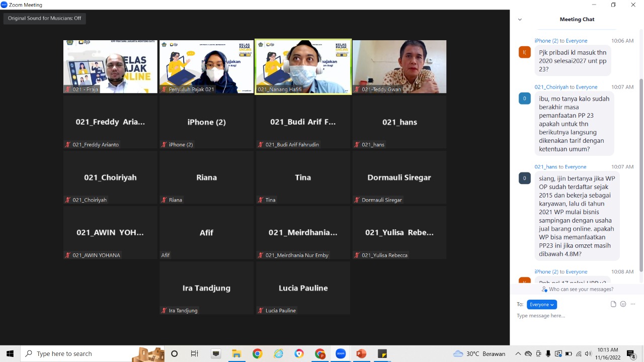Open the file attachment icon in chat
The height and width of the screenshot is (362, 644).
(613, 304)
